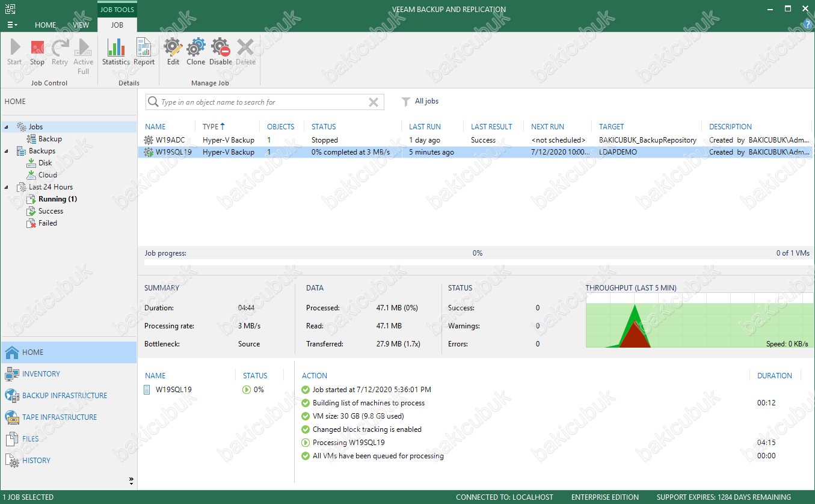The width and height of the screenshot is (815, 504).
Task: Click the throughput graph
Action: [698, 321]
